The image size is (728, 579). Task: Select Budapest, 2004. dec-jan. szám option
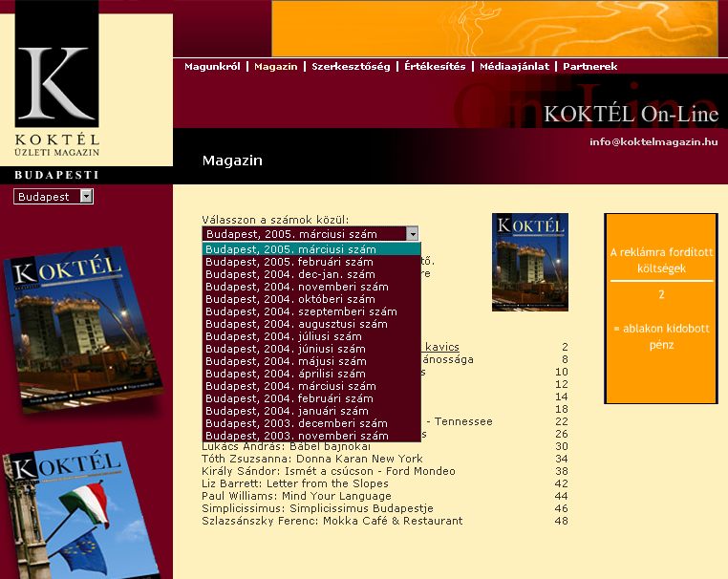click(x=311, y=274)
